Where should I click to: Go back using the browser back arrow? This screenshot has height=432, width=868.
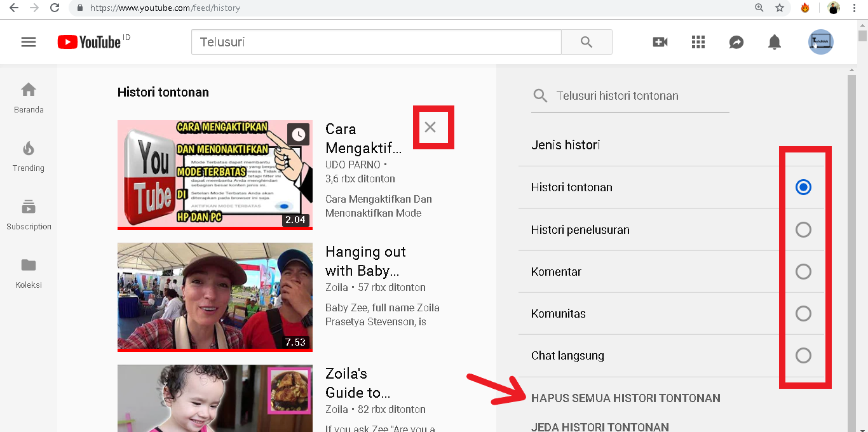pyautogui.click(x=13, y=8)
